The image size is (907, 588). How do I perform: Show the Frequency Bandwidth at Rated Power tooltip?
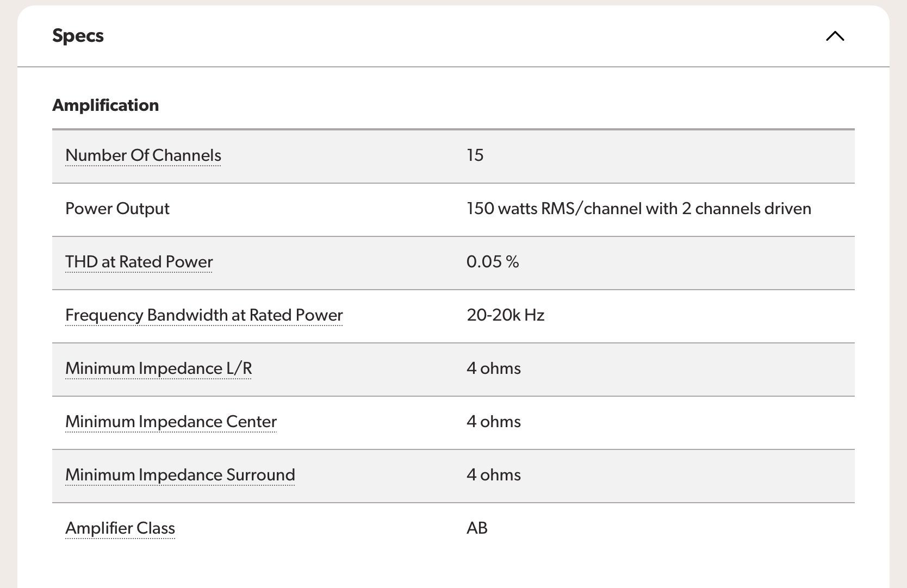(204, 315)
